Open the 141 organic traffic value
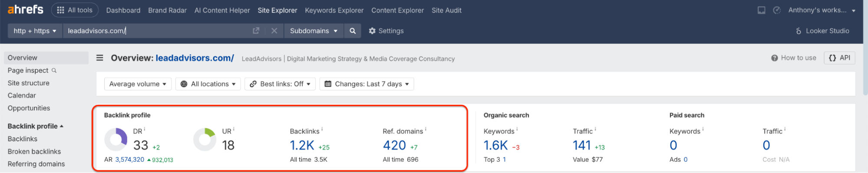 click(x=582, y=145)
